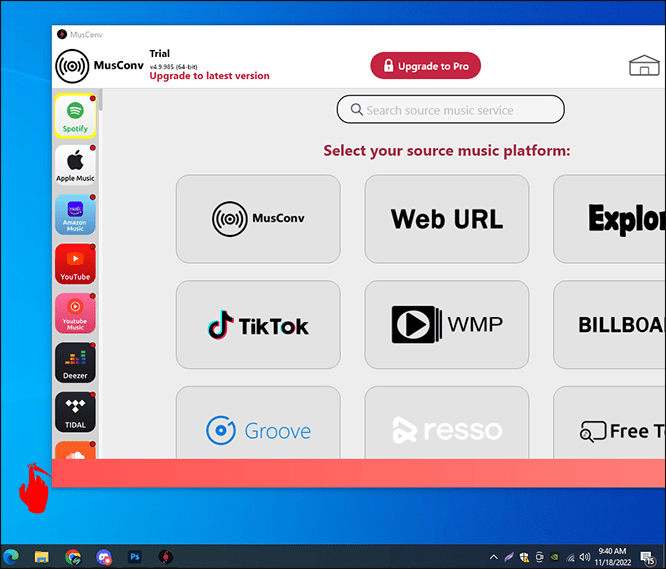Click the search magnifier icon
The image size is (666, 569).
pyautogui.click(x=356, y=110)
